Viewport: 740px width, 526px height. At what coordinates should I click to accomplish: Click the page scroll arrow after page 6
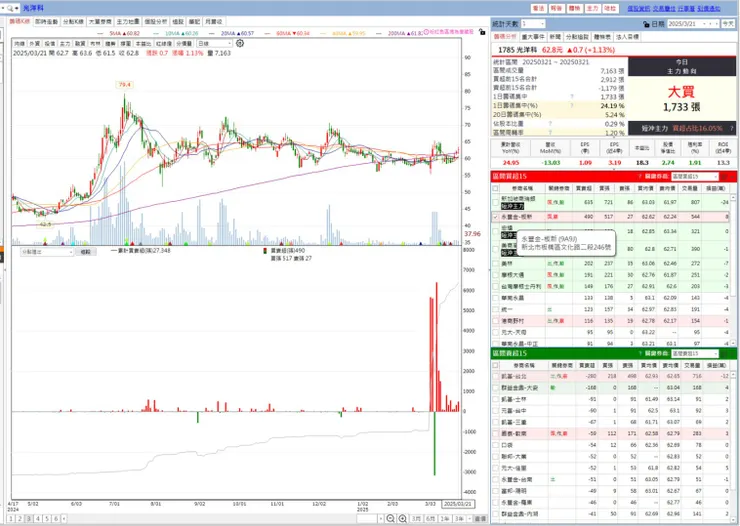pyautogui.click(x=64, y=518)
